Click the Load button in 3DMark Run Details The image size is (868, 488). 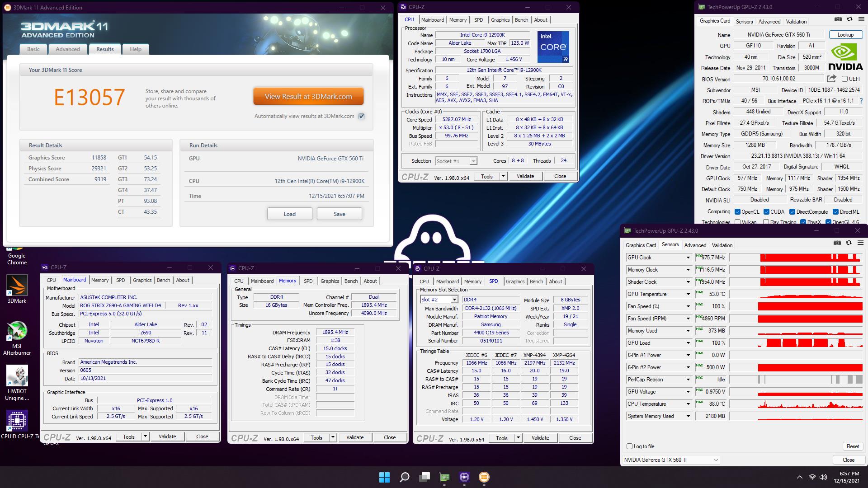(x=290, y=214)
